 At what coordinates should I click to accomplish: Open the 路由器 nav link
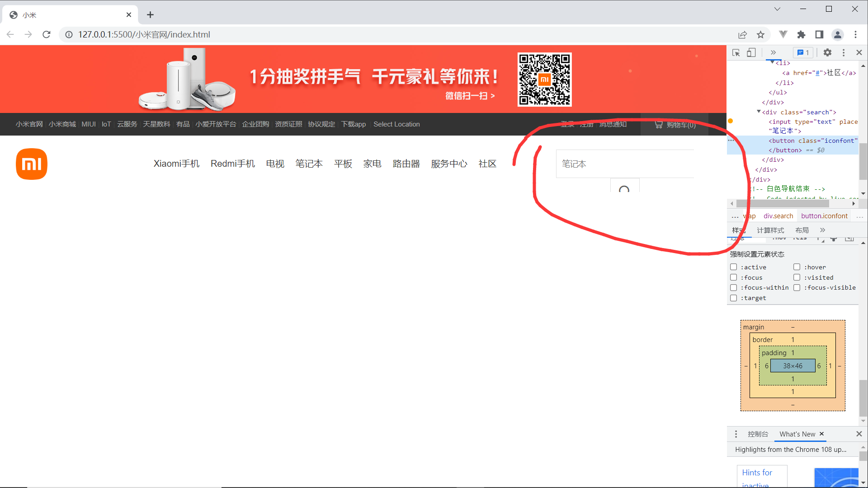point(406,164)
